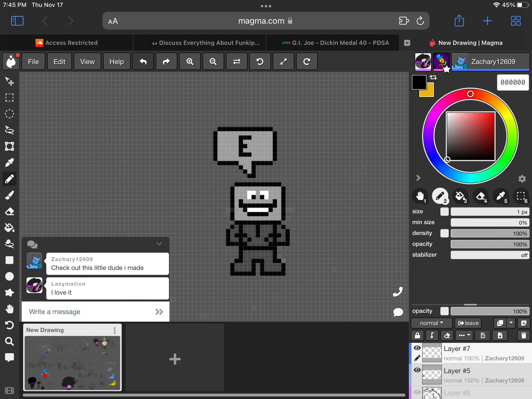The height and width of the screenshot is (399, 532).
Task: Click the delete layer trash icon
Action: pos(524,335)
